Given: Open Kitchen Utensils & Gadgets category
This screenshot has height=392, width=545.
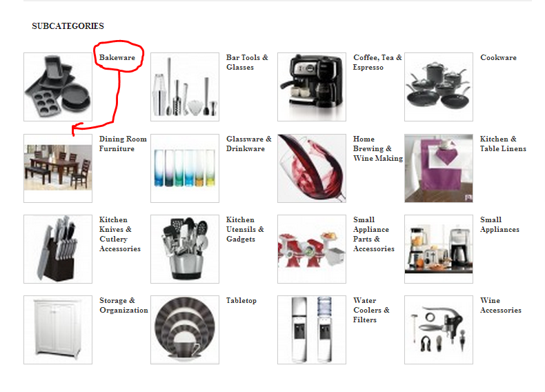Looking at the screenshot, I should 245,229.
